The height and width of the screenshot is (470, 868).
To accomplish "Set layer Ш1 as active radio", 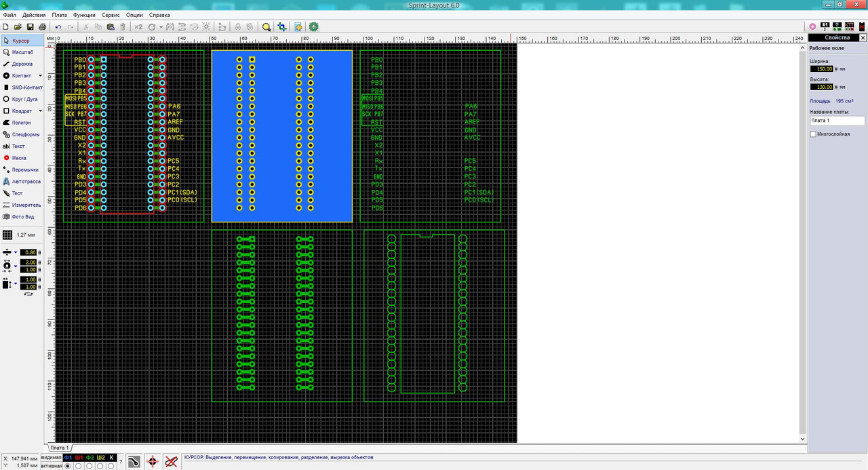I will [x=79, y=466].
